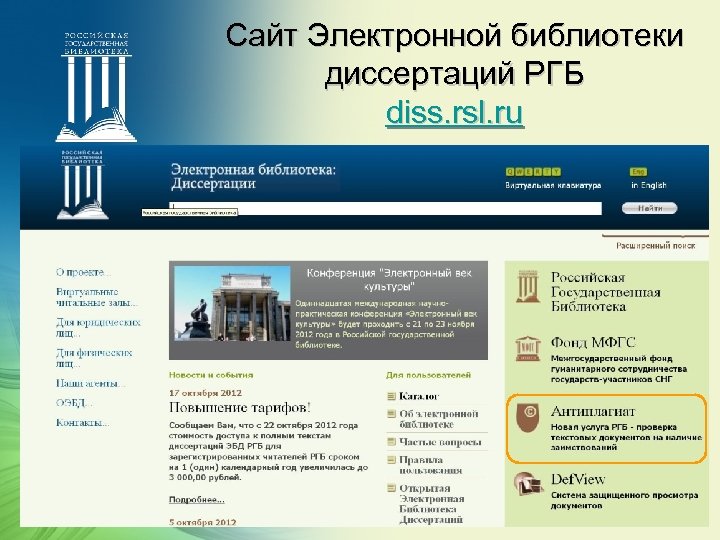720x540 pixels.
Task: Open 'Российская Государственная Библиотека' link
Action: (x=606, y=292)
